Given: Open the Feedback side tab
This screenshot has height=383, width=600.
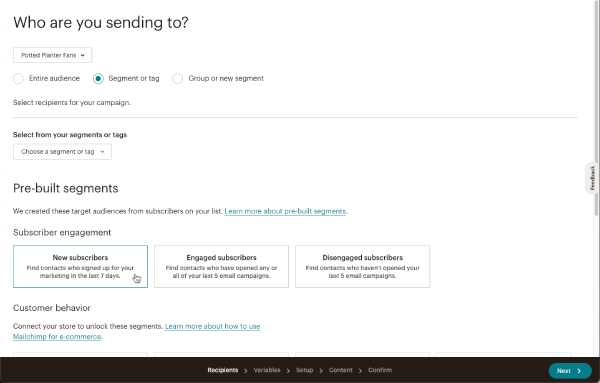Looking at the screenshot, I should click(592, 178).
